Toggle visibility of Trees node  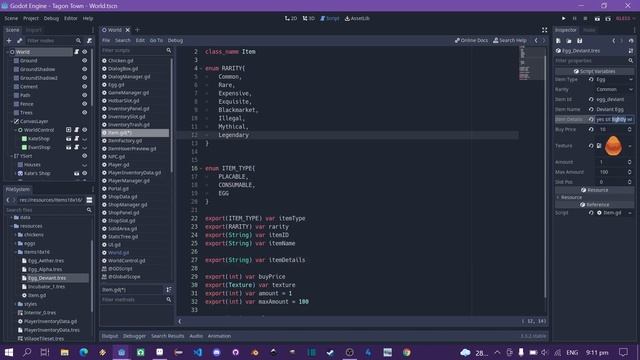[x=84, y=113]
